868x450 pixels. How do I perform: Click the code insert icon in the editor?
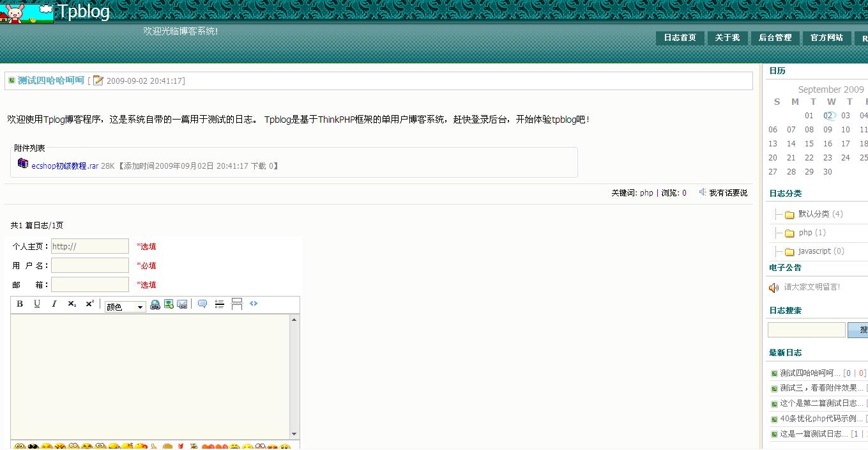point(254,304)
